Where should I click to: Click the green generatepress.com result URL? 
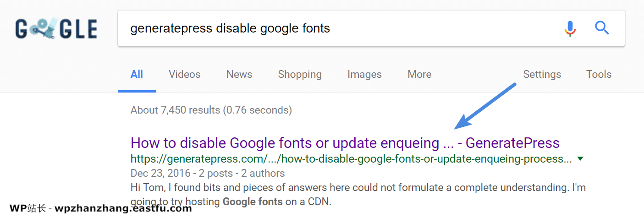tap(351, 159)
